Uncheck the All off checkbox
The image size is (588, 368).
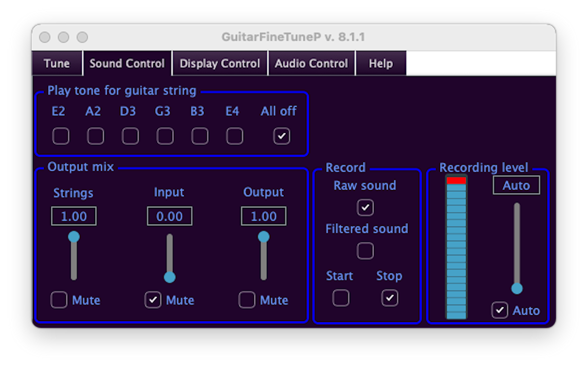pos(281,136)
